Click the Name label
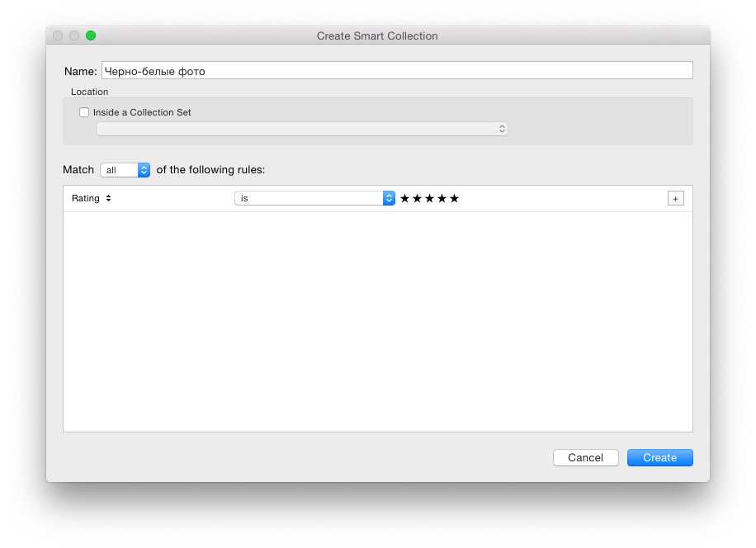Image resolution: width=756 pixels, height=548 pixels. tap(80, 72)
